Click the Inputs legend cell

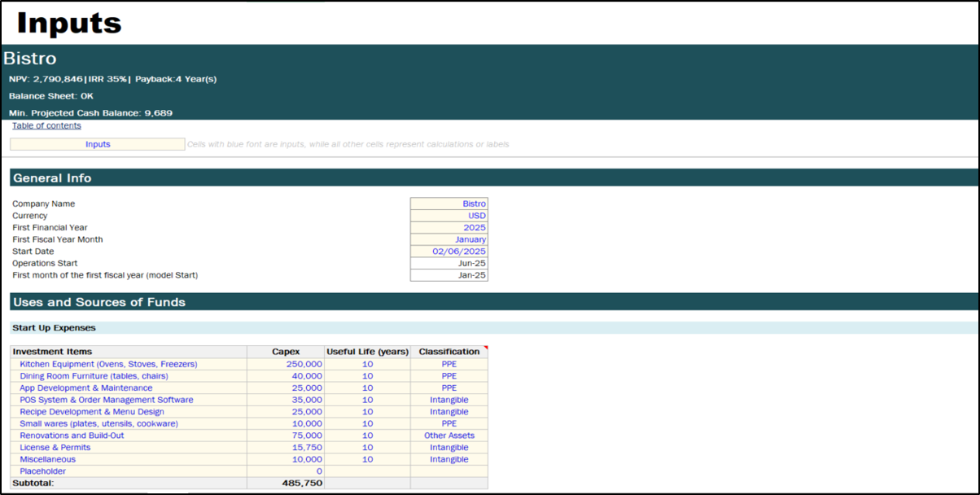click(x=98, y=144)
